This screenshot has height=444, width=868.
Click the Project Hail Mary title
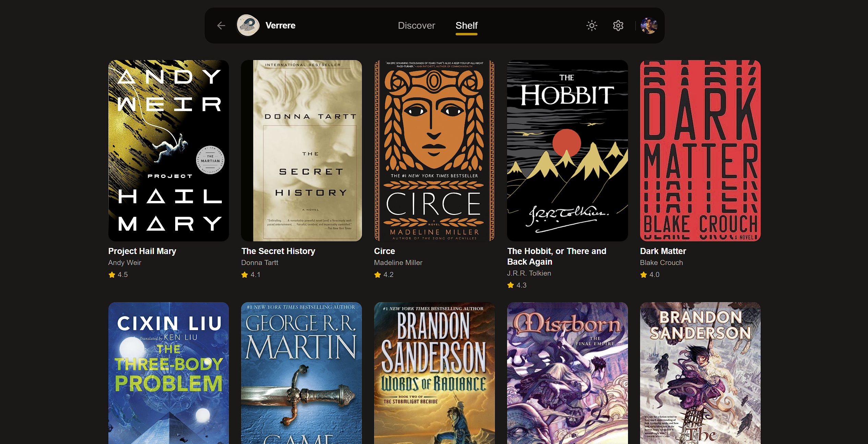point(142,251)
